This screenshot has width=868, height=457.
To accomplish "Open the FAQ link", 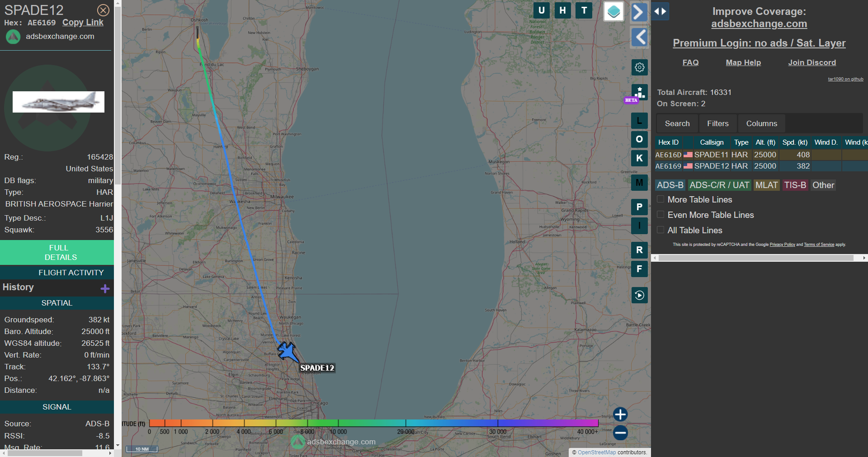I will 690,62.
